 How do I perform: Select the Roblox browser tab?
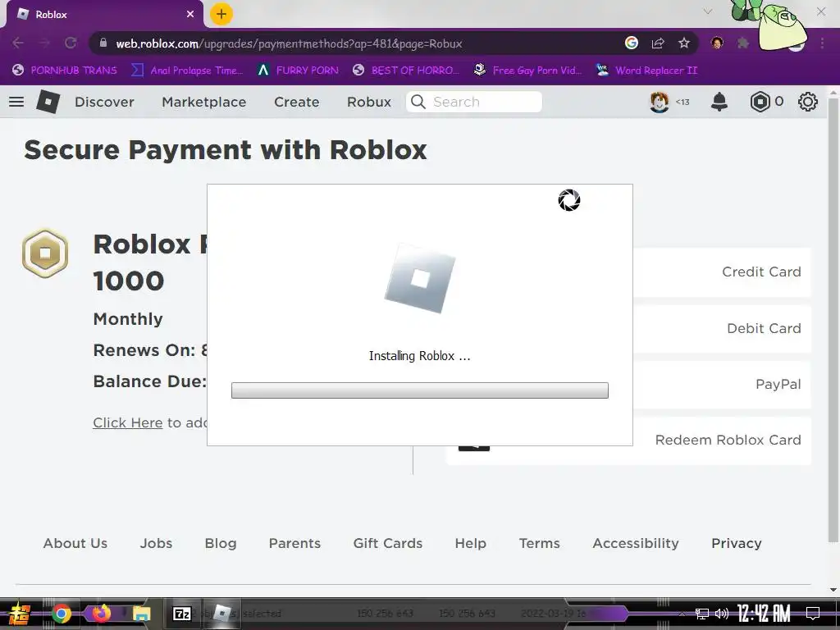click(102, 15)
